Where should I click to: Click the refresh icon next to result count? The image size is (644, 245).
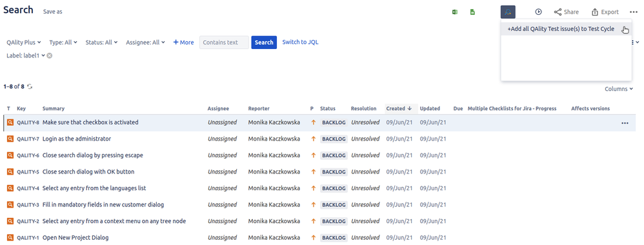click(x=30, y=86)
